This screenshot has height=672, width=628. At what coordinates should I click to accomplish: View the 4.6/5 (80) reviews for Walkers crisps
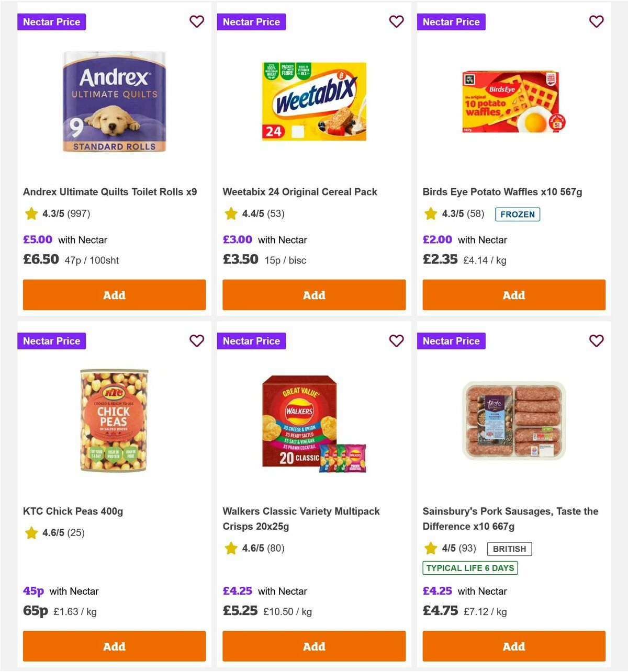tap(263, 549)
